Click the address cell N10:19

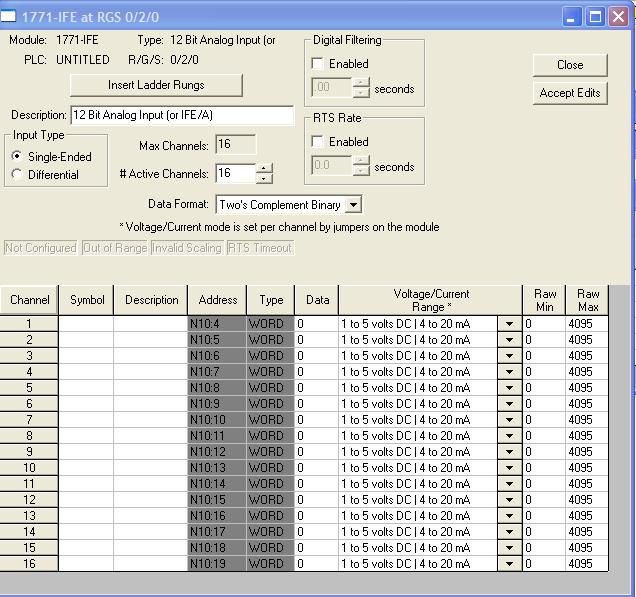click(x=217, y=564)
